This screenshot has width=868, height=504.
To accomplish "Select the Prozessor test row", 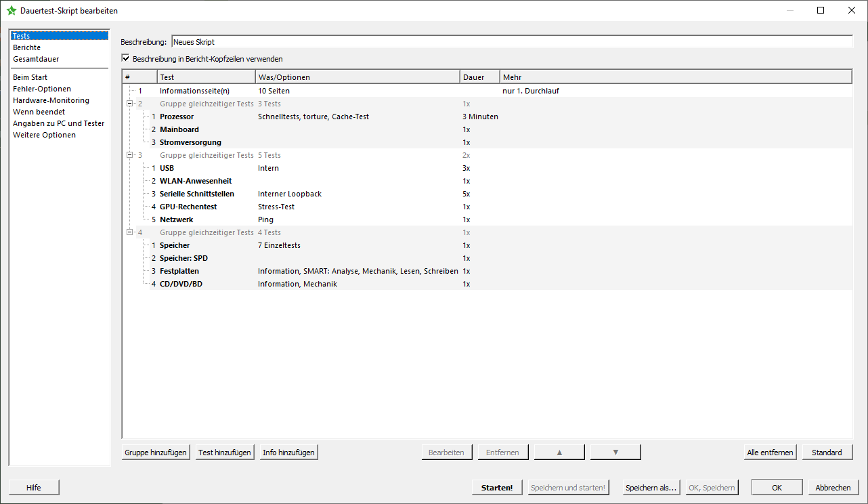I will pos(177,117).
